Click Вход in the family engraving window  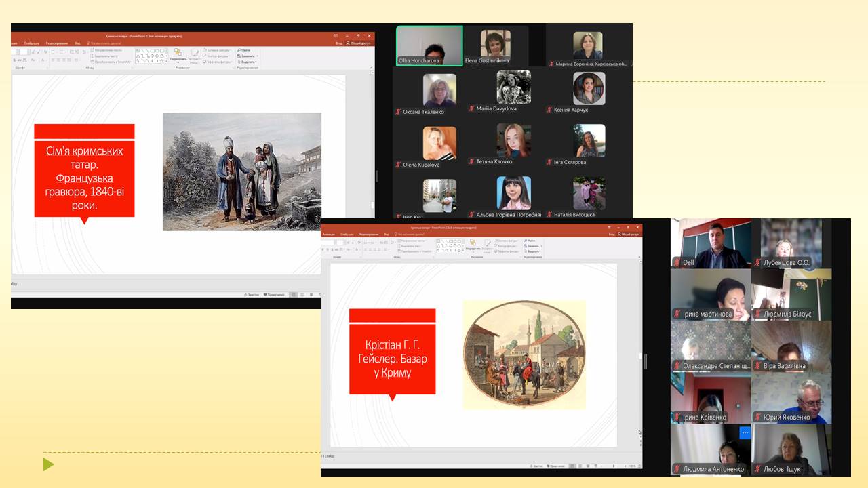pos(339,43)
